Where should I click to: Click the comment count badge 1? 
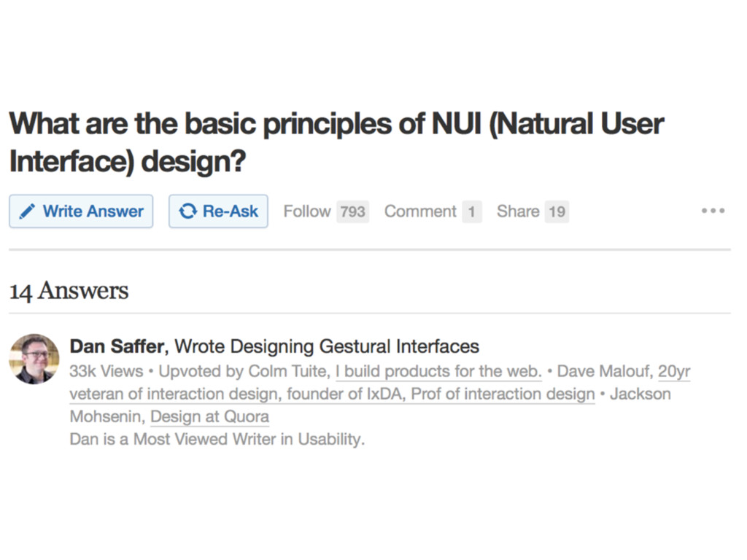point(472,211)
